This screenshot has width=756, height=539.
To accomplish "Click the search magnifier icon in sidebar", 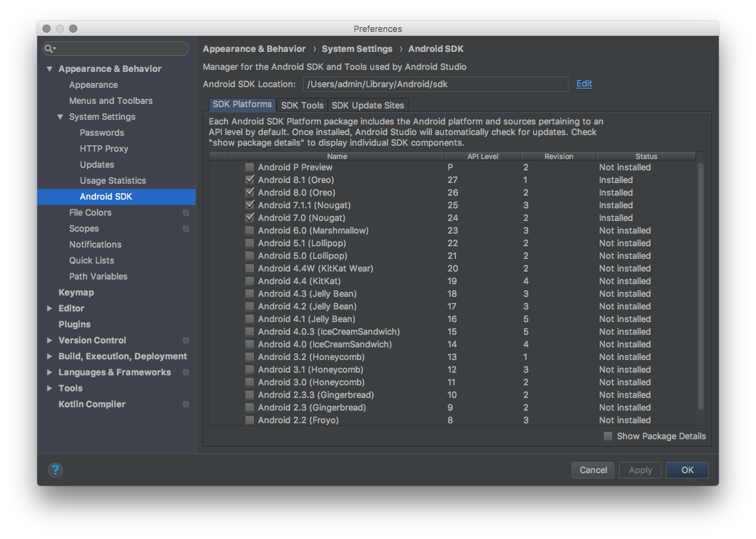I will 50,49.
